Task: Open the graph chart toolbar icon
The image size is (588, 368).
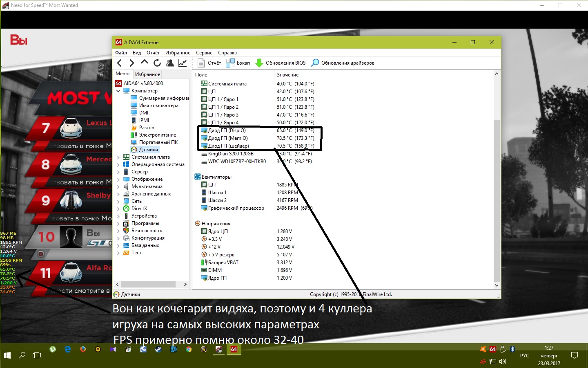Action: pos(183,63)
